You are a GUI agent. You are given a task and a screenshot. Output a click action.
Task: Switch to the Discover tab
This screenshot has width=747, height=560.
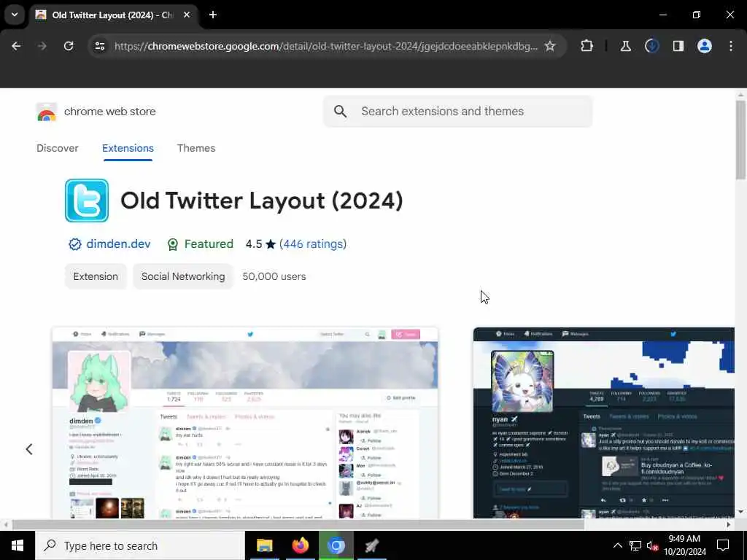tap(57, 148)
